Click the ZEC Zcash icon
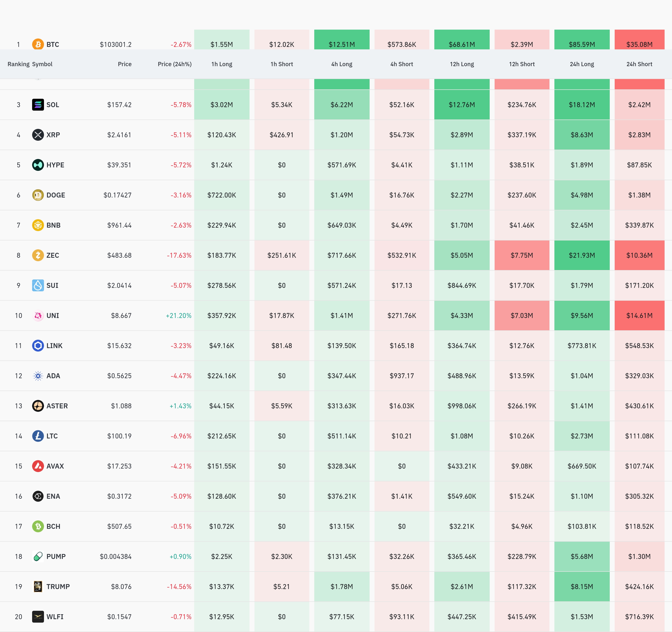This screenshot has width=672, height=632. pyautogui.click(x=38, y=255)
